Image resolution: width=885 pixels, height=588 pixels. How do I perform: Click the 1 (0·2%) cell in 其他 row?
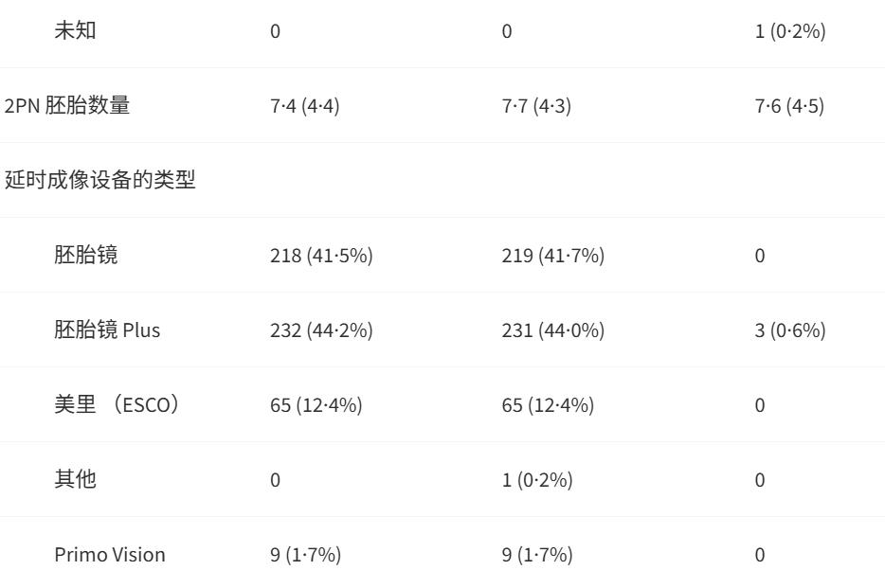point(537,480)
